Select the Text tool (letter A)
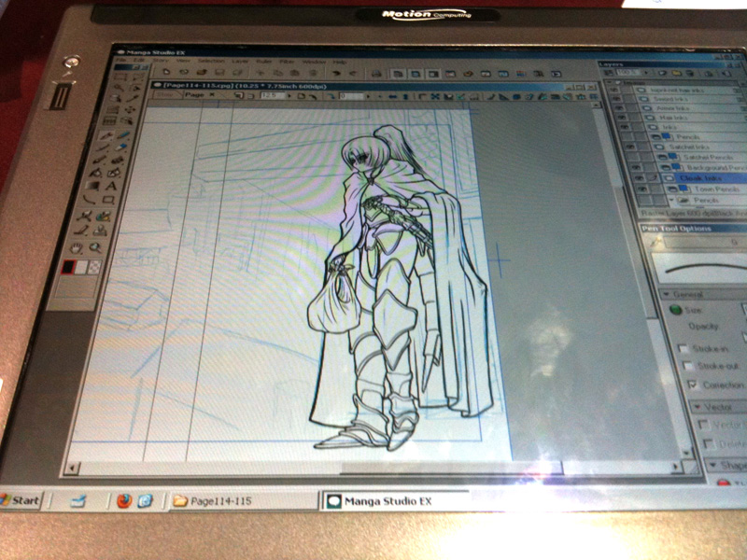 [111, 186]
